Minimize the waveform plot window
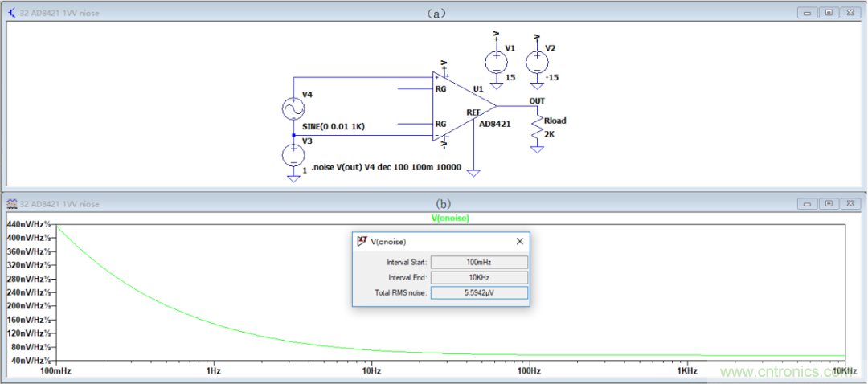The height and width of the screenshot is (384, 868). (x=807, y=204)
